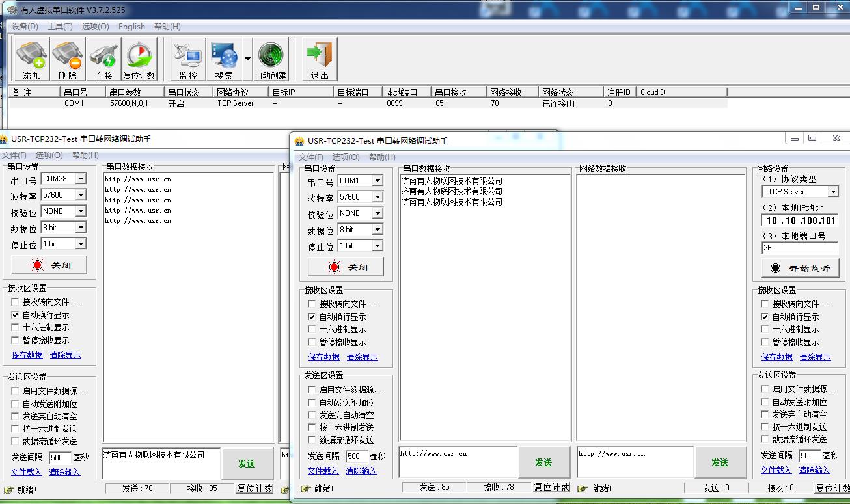Enable 十六进制显示 checkbox in COM1 window

[x=312, y=330]
